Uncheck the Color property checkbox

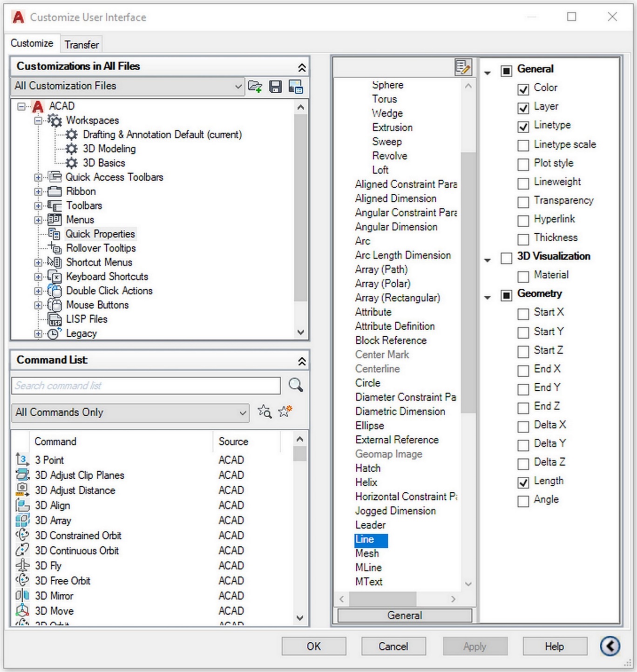pos(523,89)
